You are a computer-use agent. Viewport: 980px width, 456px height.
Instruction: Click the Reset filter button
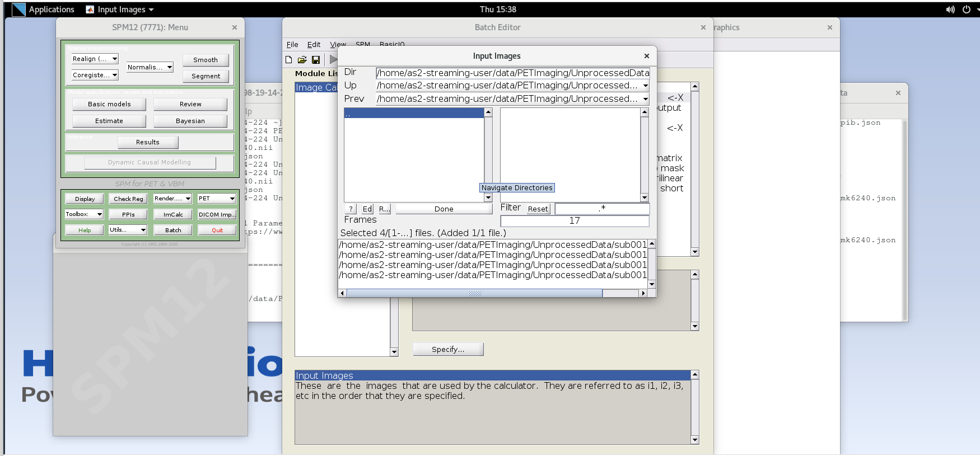click(538, 209)
